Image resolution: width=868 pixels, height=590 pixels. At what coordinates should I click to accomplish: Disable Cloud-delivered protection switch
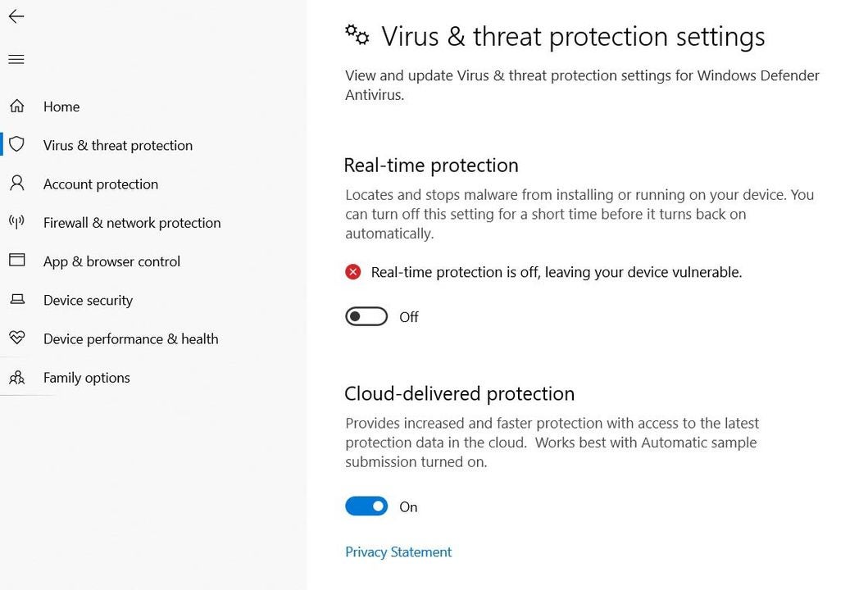coord(366,506)
